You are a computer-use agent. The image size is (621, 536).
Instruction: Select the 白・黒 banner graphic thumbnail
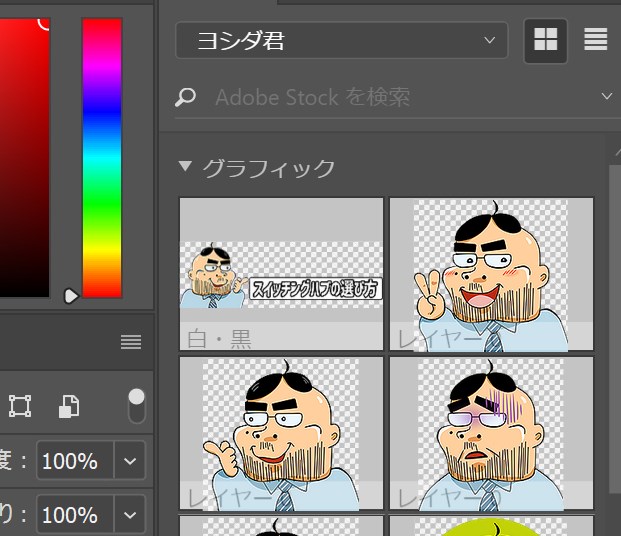click(281, 274)
